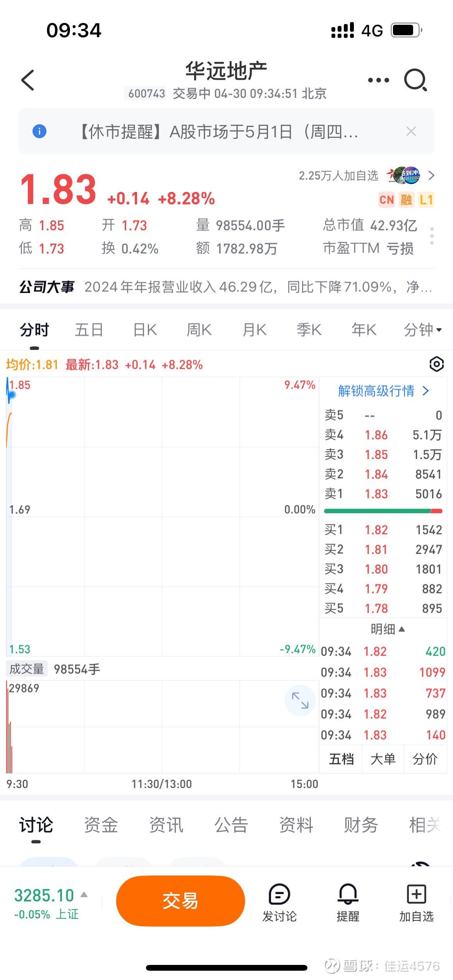The image size is (453, 980).
Task: Switch to the 日K chart tab
Action: tap(145, 330)
